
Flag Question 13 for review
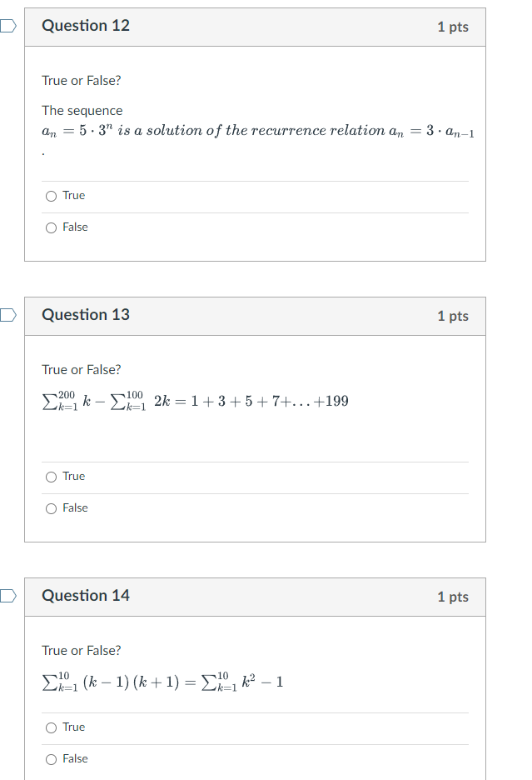click(x=7, y=315)
